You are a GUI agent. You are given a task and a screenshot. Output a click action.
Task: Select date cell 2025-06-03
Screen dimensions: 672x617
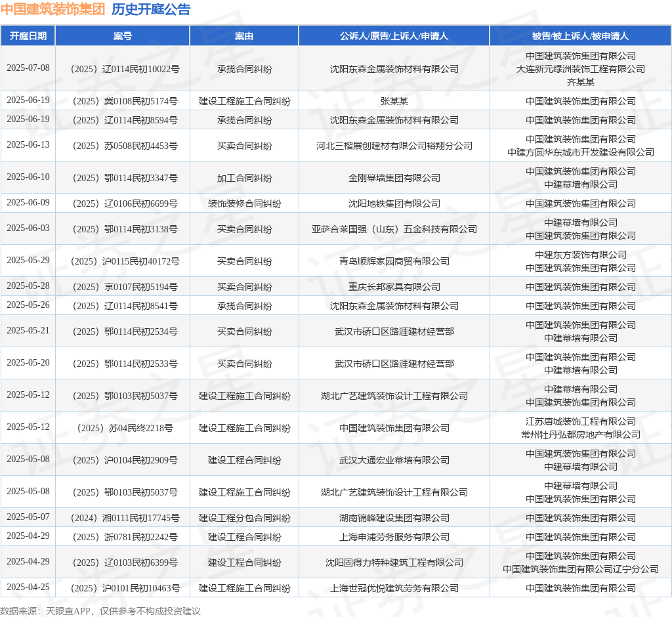tap(28, 228)
